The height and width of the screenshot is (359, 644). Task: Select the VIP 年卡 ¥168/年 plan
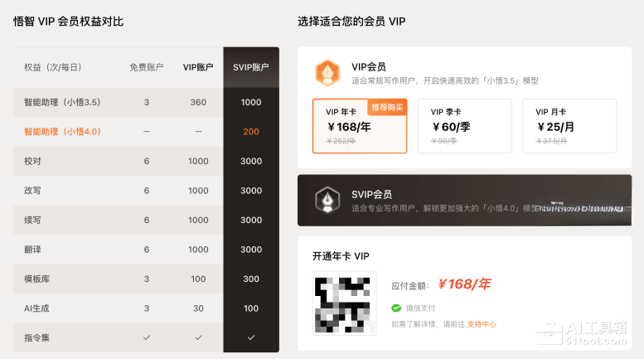point(360,126)
